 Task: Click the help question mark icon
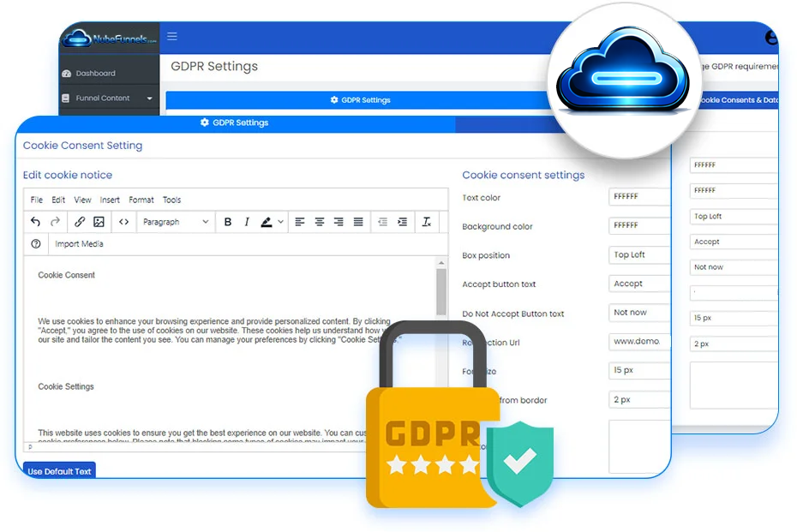click(x=36, y=244)
